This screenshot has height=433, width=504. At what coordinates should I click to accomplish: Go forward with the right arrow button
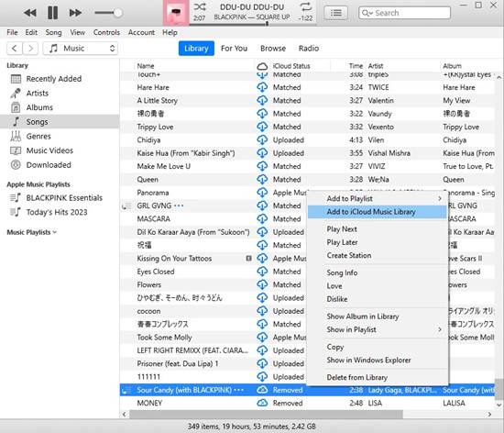pos(30,49)
